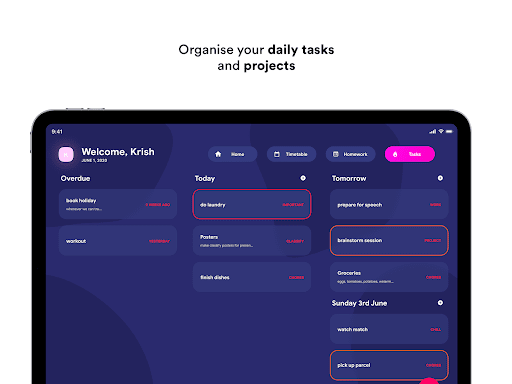Open the Timetable tab
Viewport: 512px width, 384px height.
pyautogui.click(x=291, y=154)
